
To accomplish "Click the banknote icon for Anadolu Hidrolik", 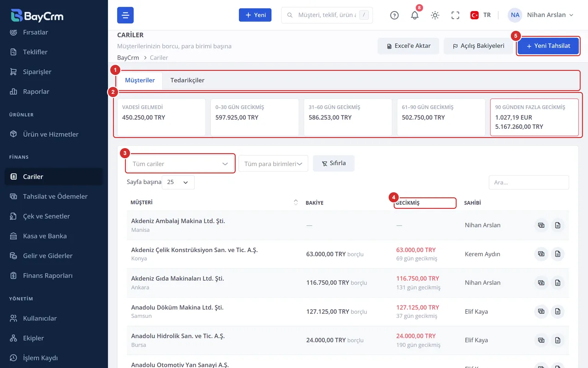I will (x=541, y=340).
